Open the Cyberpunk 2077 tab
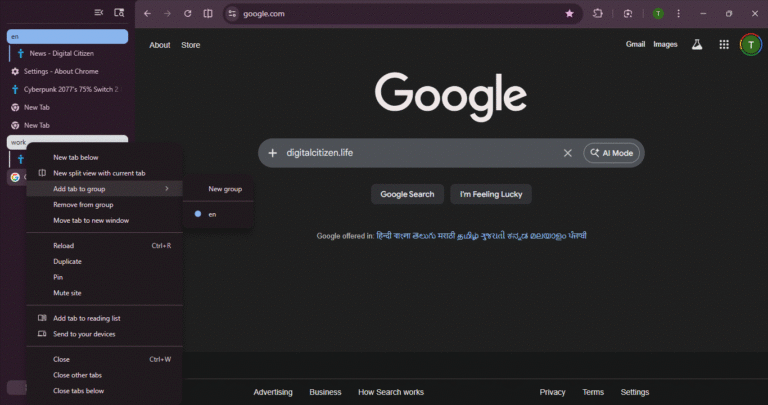This screenshot has height=405, width=768. click(68, 89)
